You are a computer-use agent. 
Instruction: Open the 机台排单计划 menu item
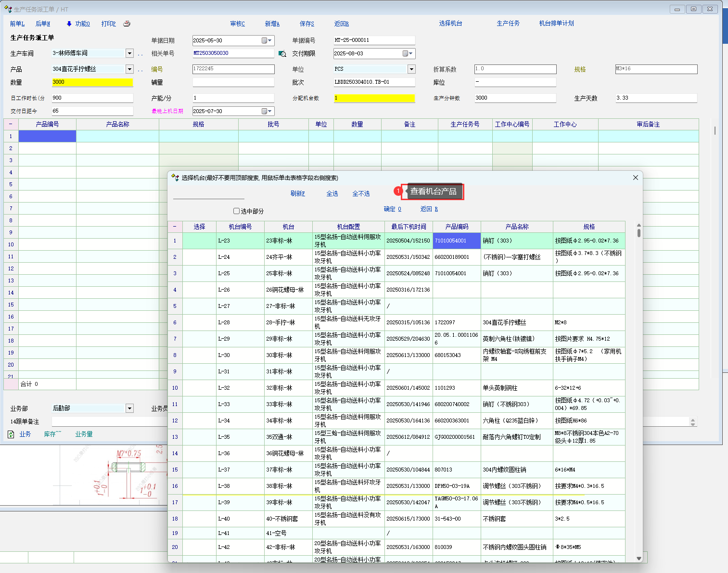pyautogui.click(x=556, y=24)
